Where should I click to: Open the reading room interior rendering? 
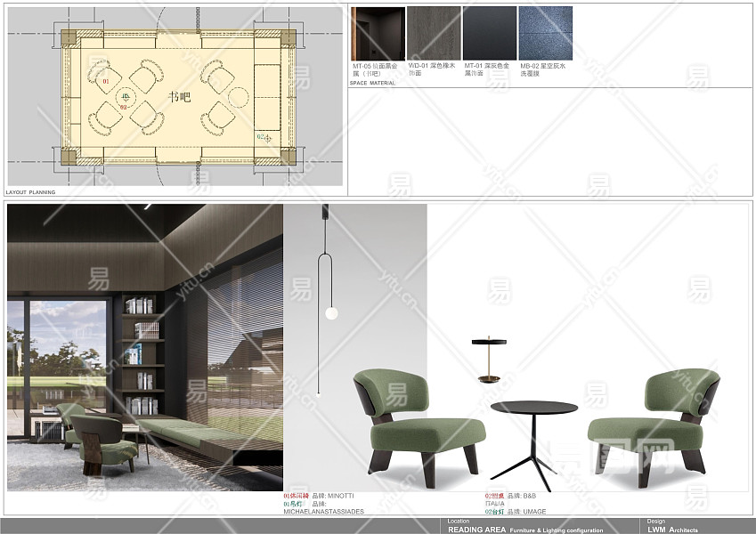(x=145, y=347)
